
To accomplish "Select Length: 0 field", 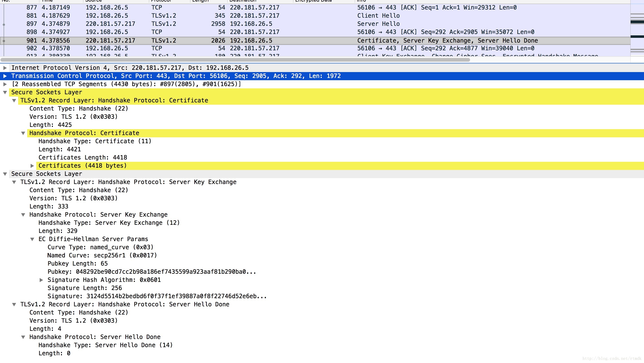I will click(x=54, y=353).
